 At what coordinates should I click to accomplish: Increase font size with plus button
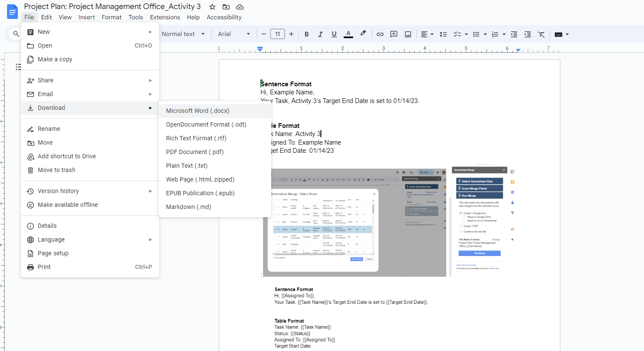coord(291,34)
